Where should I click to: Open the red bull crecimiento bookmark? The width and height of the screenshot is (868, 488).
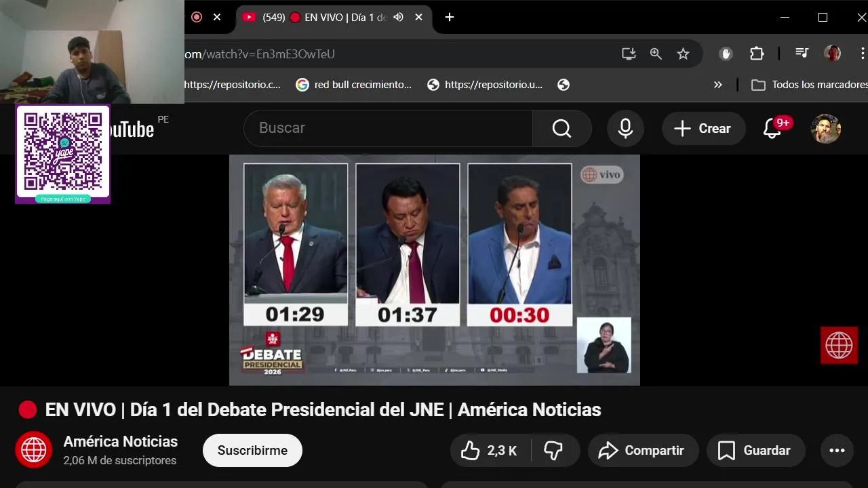coord(354,85)
